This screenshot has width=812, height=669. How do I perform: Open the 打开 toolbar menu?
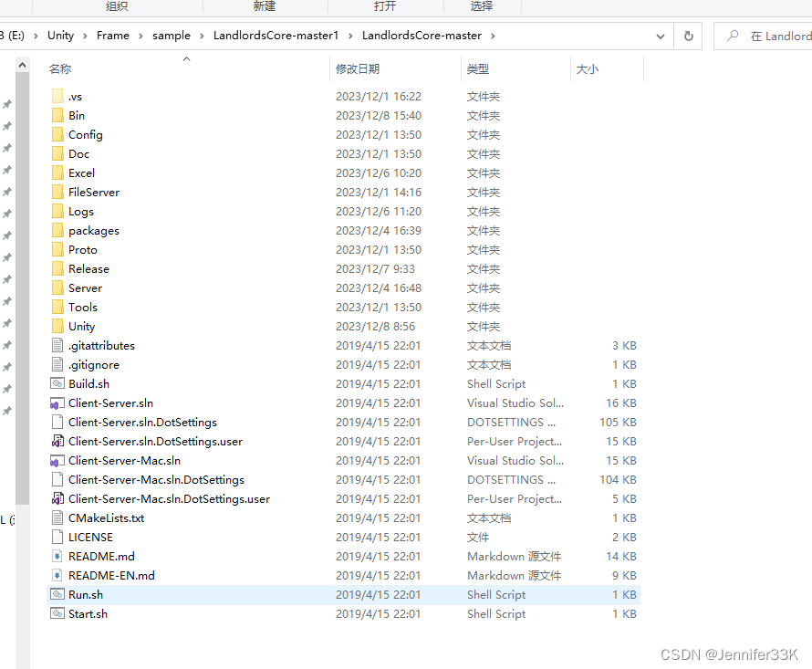click(x=384, y=6)
